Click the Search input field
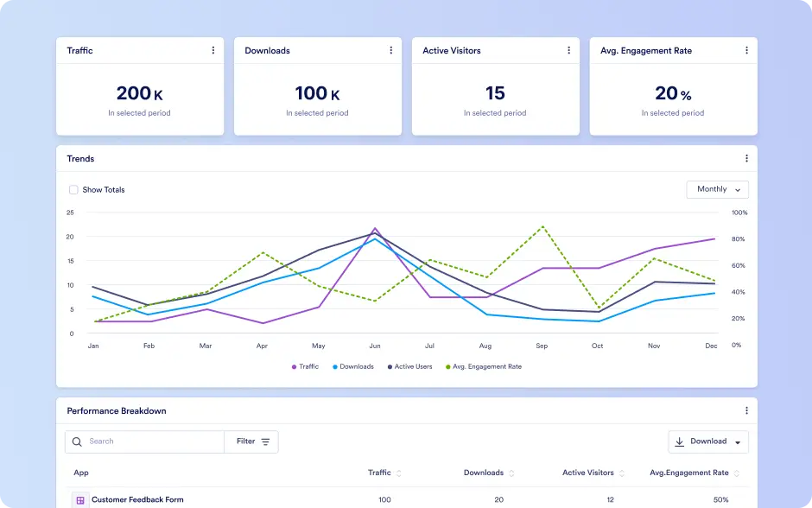 [x=144, y=441]
